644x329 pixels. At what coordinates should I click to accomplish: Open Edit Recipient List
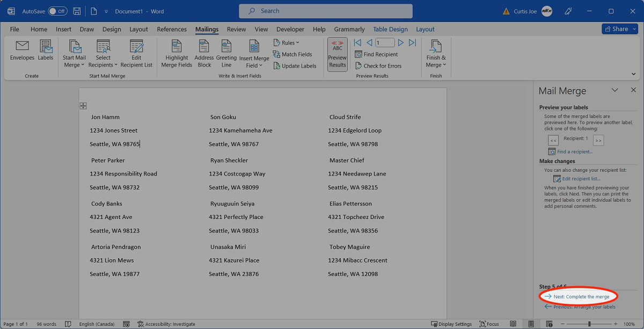pyautogui.click(x=136, y=54)
